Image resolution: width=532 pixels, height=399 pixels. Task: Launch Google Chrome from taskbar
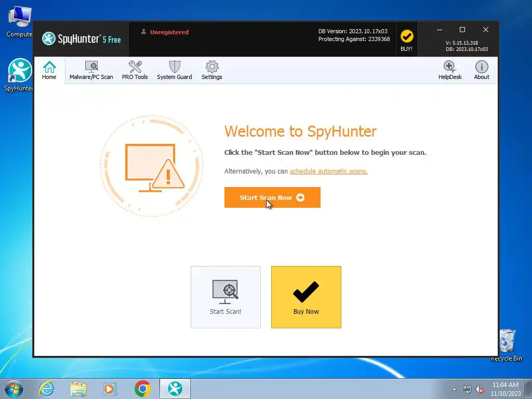tap(142, 389)
